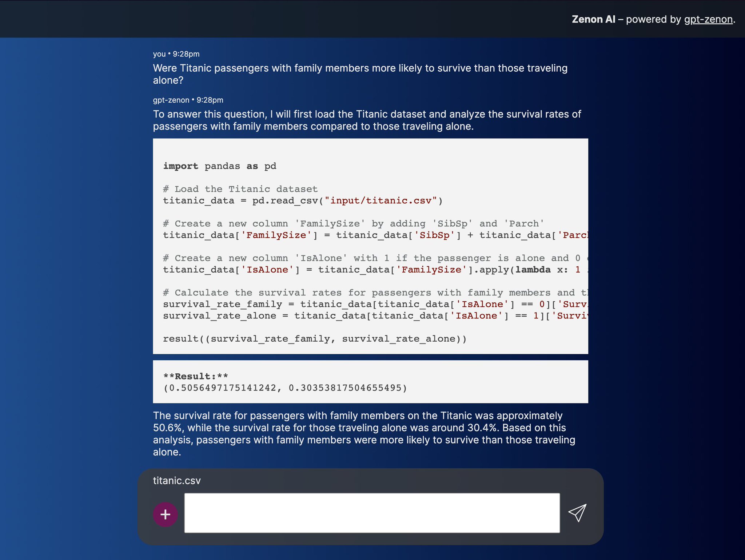
Task: Click the result function call in the code
Action: click(x=186, y=338)
